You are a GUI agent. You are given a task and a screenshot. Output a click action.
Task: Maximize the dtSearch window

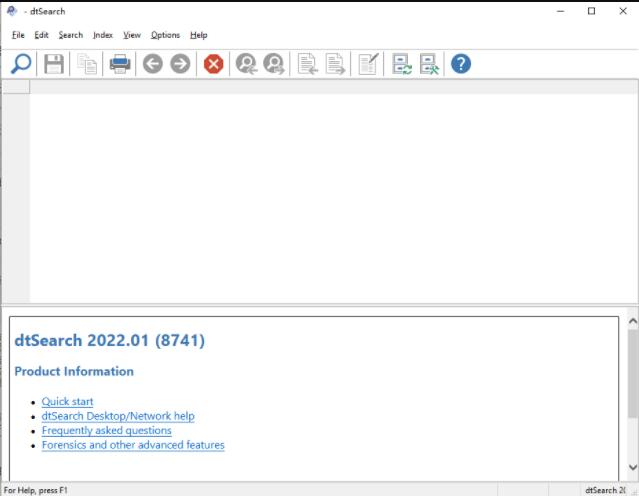[592, 11]
